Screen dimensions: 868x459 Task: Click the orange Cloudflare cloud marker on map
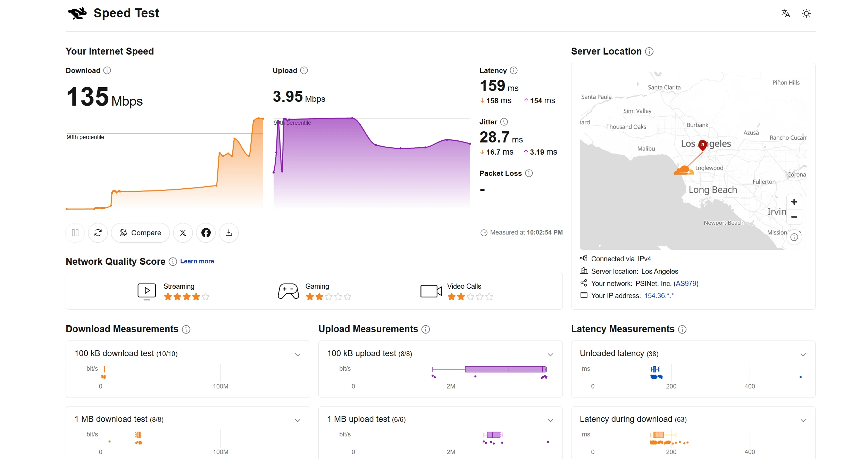(x=683, y=170)
